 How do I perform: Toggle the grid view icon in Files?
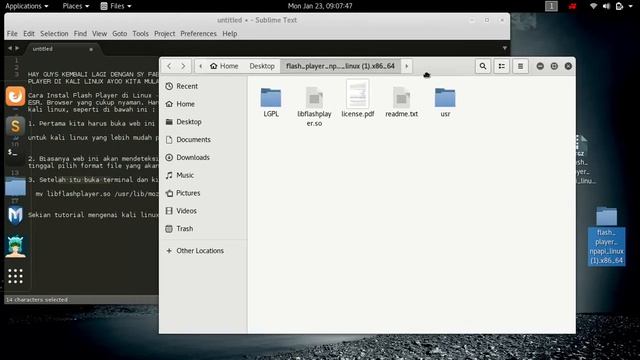point(502,66)
